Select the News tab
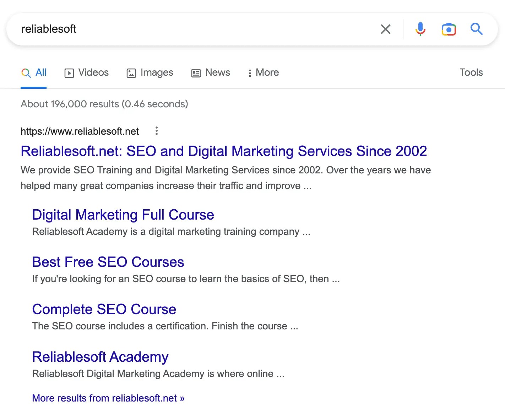The width and height of the screenshot is (505, 420). 217,72
